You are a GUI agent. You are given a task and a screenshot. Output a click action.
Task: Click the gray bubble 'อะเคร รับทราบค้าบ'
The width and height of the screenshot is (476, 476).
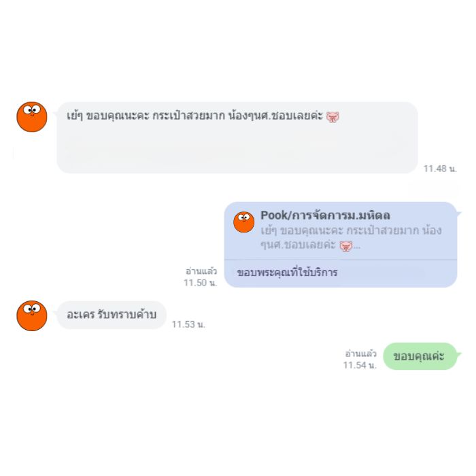[x=112, y=315]
